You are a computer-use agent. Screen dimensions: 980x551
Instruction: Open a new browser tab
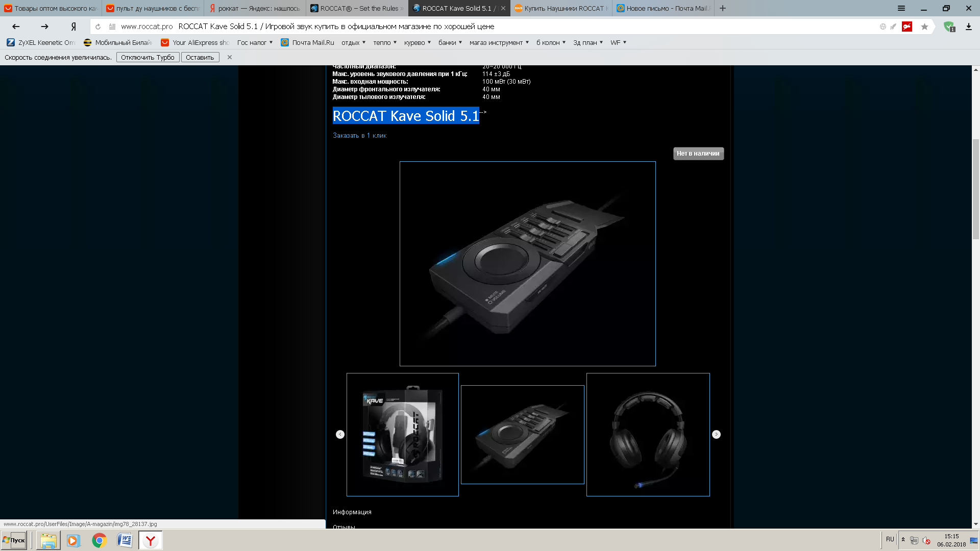723,8
